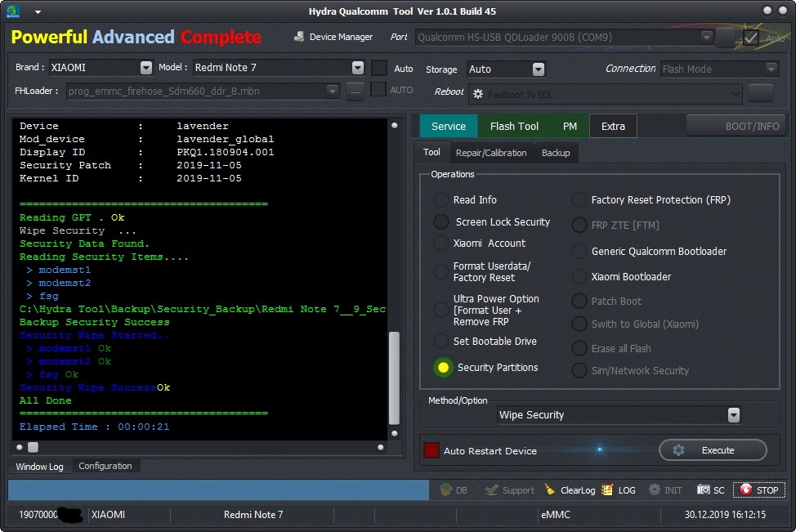
Task: Select Screen Lock Security option
Action: (x=441, y=221)
